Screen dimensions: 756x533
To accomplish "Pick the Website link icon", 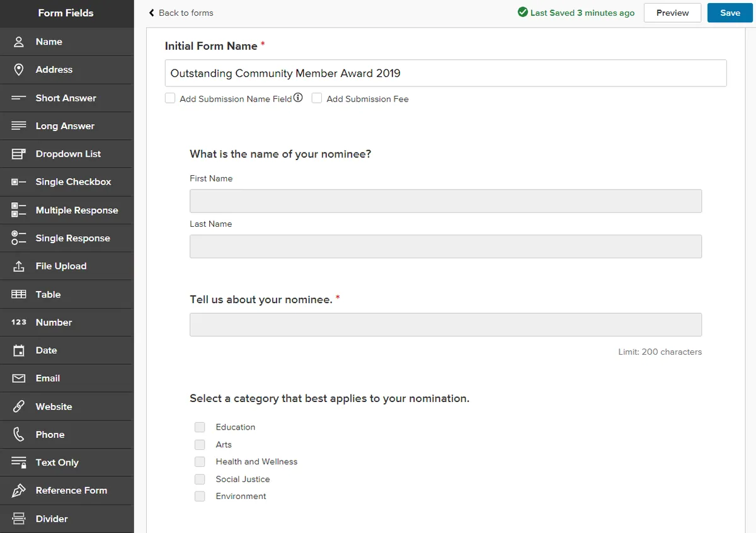I will (19, 406).
